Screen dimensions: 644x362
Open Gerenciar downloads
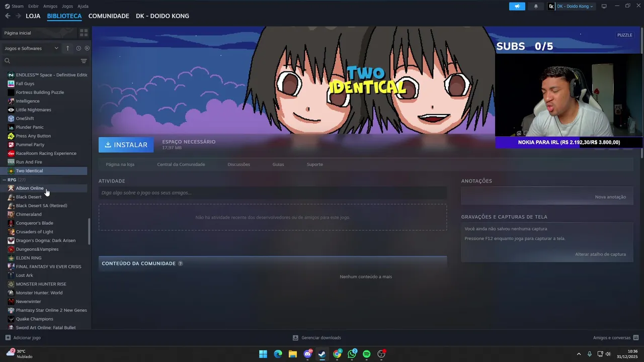317,338
